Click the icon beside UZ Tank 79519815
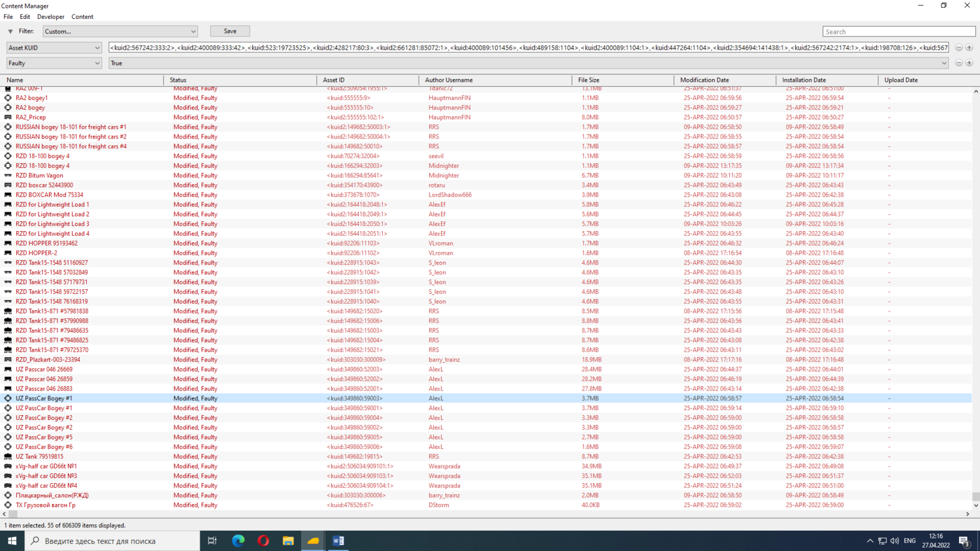 point(8,456)
